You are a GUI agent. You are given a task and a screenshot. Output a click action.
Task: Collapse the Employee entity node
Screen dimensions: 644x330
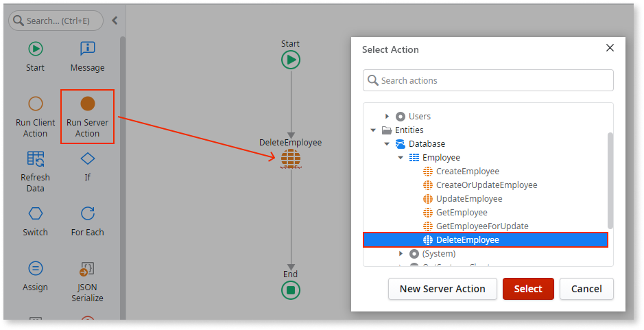tap(401, 158)
